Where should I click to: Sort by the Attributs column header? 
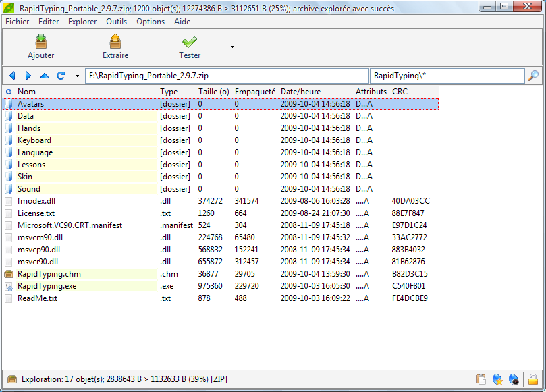click(371, 92)
